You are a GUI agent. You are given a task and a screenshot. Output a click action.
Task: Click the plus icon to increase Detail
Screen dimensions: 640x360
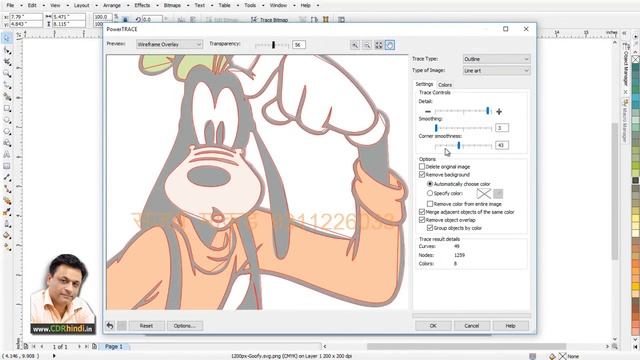click(x=499, y=111)
